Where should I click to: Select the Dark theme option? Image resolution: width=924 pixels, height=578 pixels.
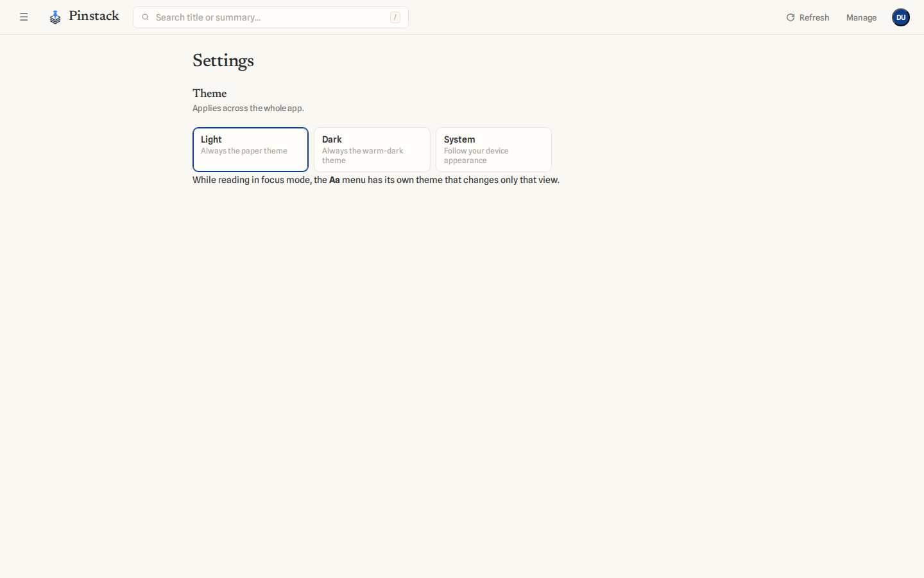coord(372,150)
